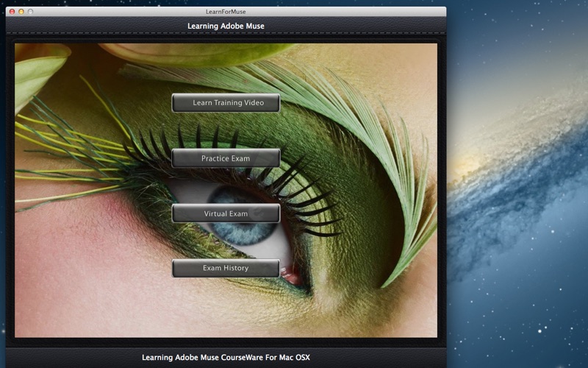This screenshot has width=588, height=368.
Task: Click the Learning Adobe Muse CourseWare footer text
Action: click(226, 358)
